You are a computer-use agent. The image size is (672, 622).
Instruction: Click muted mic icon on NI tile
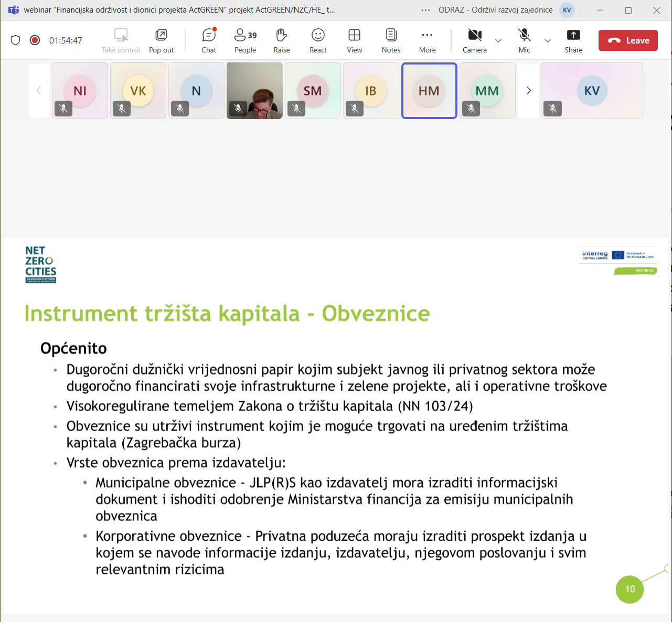click(x=63, y=109)
